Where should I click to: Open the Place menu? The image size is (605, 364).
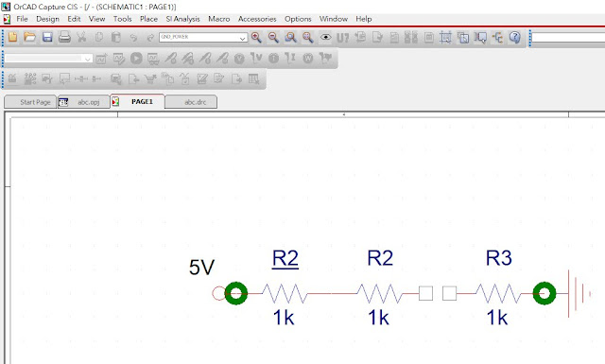[148, 19]
